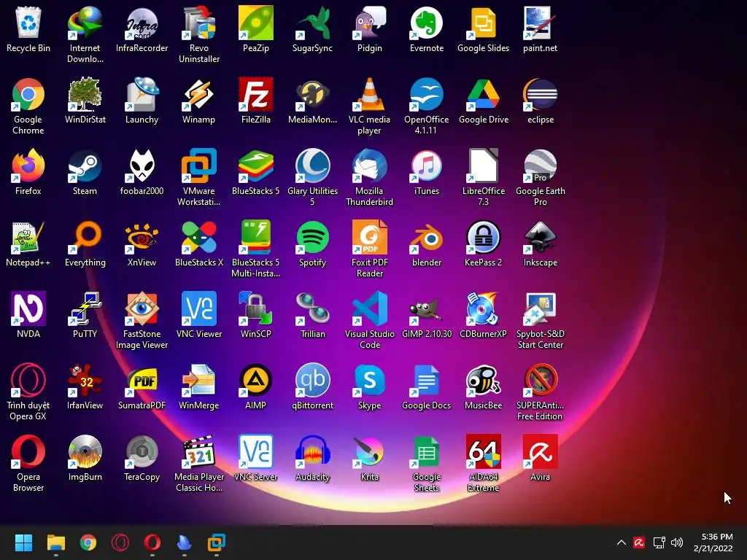
Task: Click the KeePass 2 padlock icon
Action: [x=483, y=237]
